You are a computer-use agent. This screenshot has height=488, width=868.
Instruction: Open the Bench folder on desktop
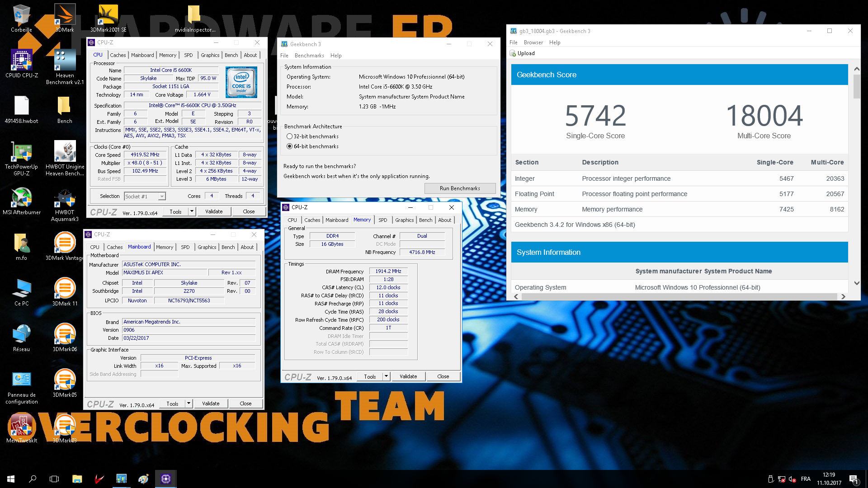click(x=65, y=109)
